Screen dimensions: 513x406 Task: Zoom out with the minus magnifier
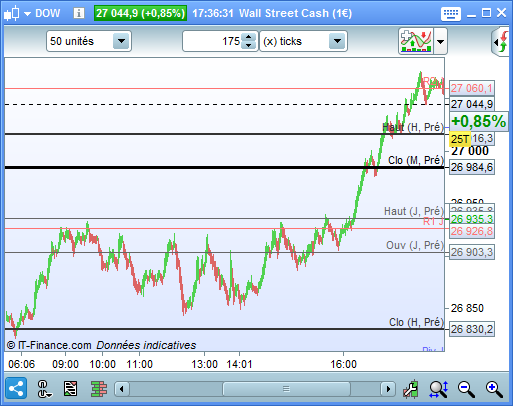[x=466, y=389]
